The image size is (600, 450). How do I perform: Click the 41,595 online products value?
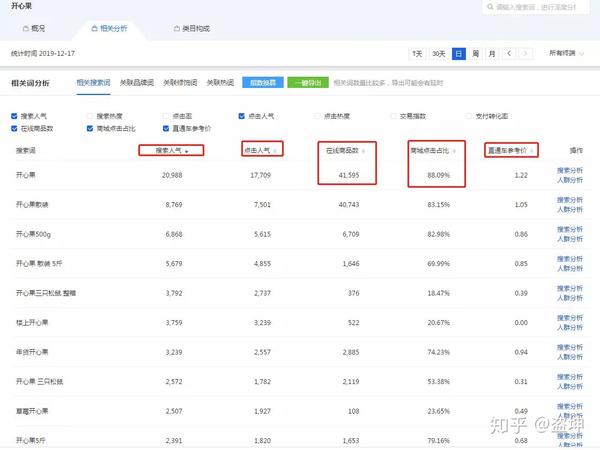pyautogui.click(x=349, y=175)
